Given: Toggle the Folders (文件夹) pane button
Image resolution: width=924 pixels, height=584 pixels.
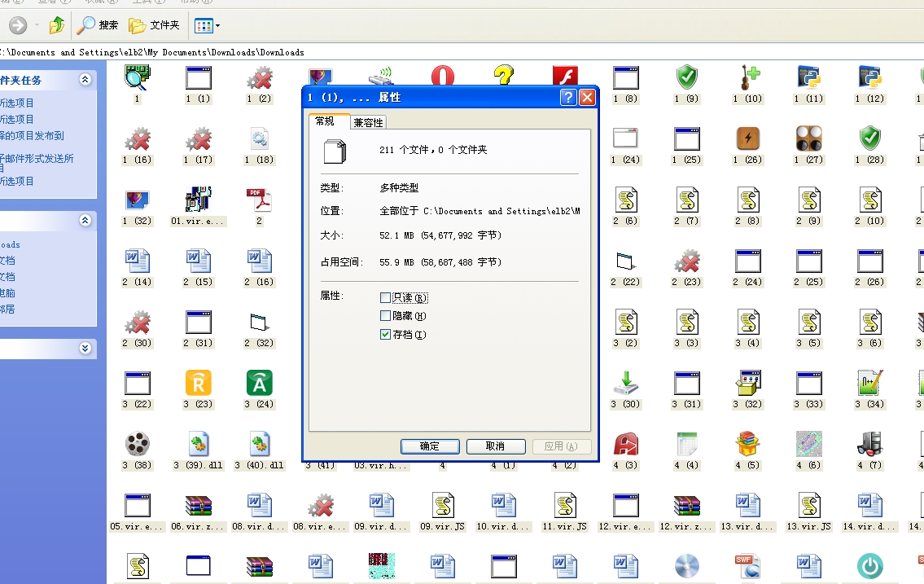Looking at the screenshot, I should point(155,25).
